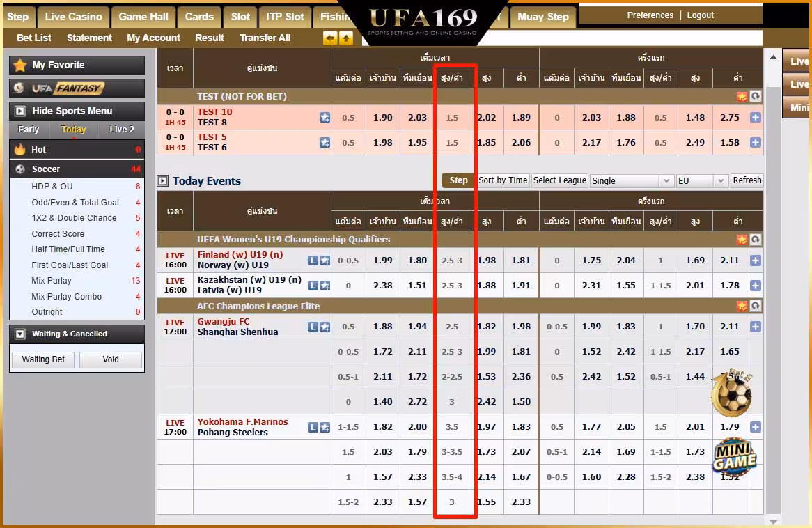Click the back arrow icon beside Transfer All
This screenshot has height=528, width=812.
pyautogui.click(x=329, y=38)
